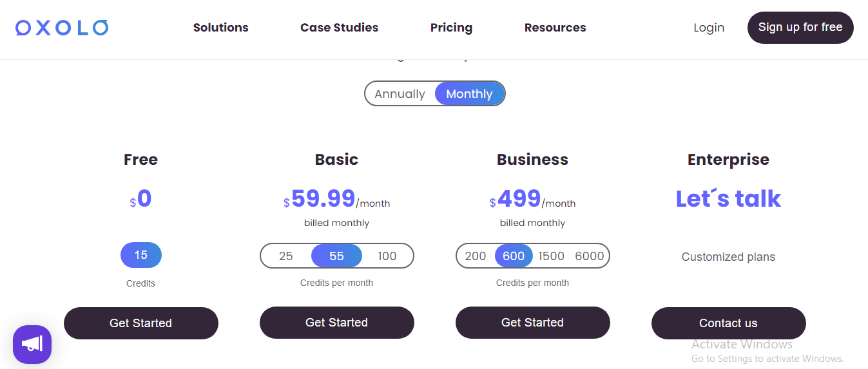Open the Resources menu
Screen dimensions: 868x369
(555, 28)
